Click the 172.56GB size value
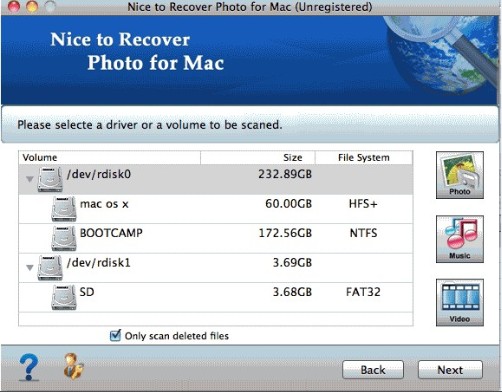The width and height of the screenshot is (502, 392). pos(285,233)
